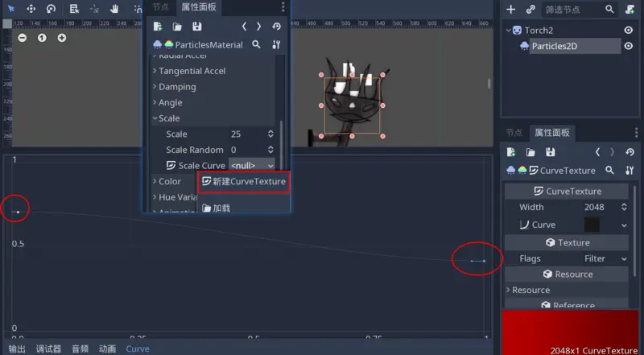Collapse the Torch2 tree node
The image size is (644, 355).
(x=509, y=30)
